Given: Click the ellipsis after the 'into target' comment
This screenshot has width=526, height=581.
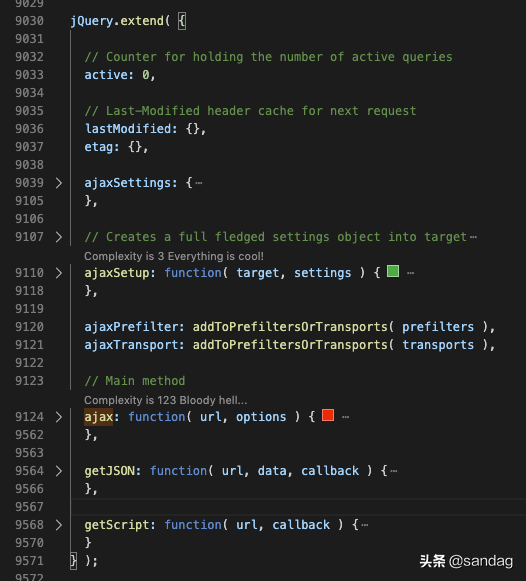Looking at the screenshot, I should pos(473,237).
